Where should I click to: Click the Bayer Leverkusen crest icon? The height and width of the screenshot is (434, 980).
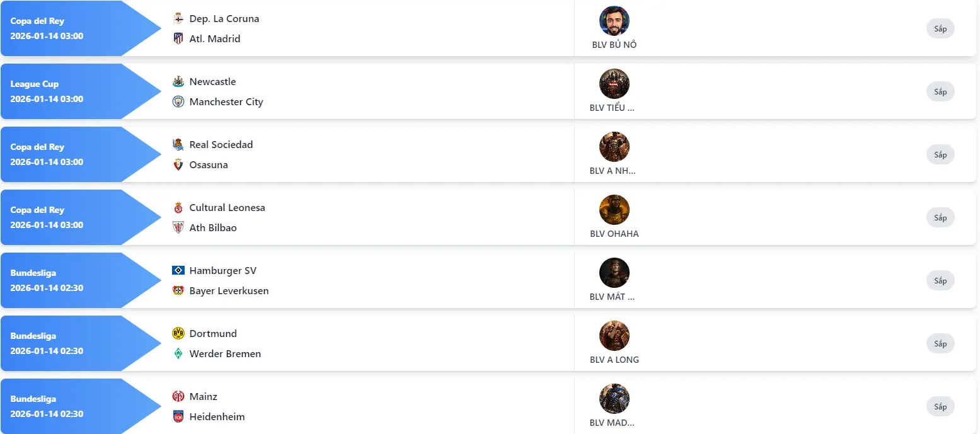[x=178, y=290]
